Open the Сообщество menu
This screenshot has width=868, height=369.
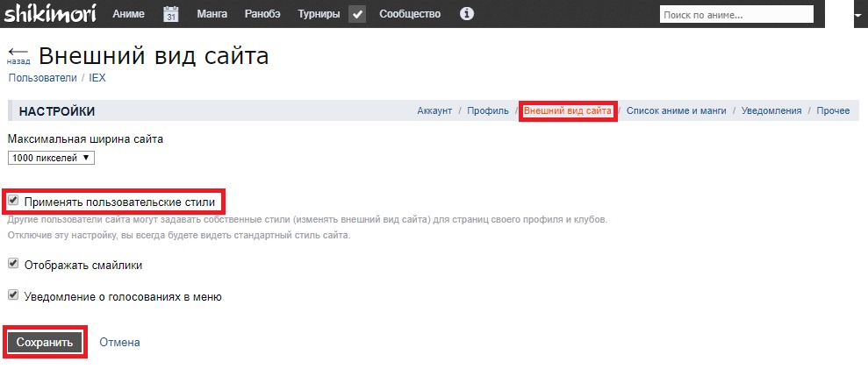tap(410, 14)
